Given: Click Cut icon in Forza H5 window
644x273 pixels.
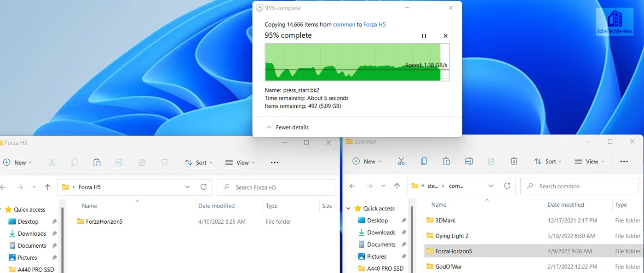Looking at the screenshot, I should click(52, 163).
